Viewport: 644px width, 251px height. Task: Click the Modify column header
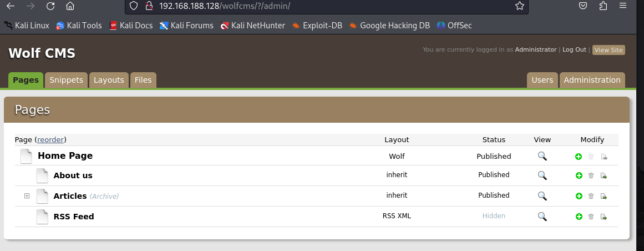click(592, 140)
